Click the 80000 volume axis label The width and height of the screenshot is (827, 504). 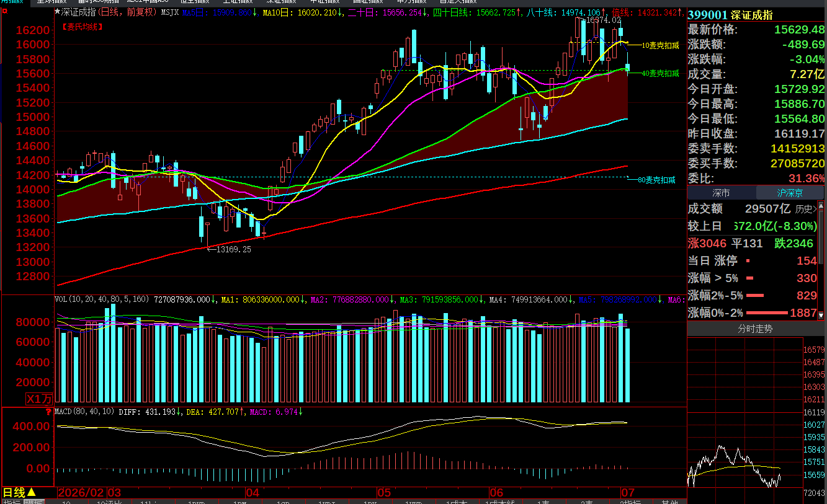pyautogui.click(x=33, y=322)
